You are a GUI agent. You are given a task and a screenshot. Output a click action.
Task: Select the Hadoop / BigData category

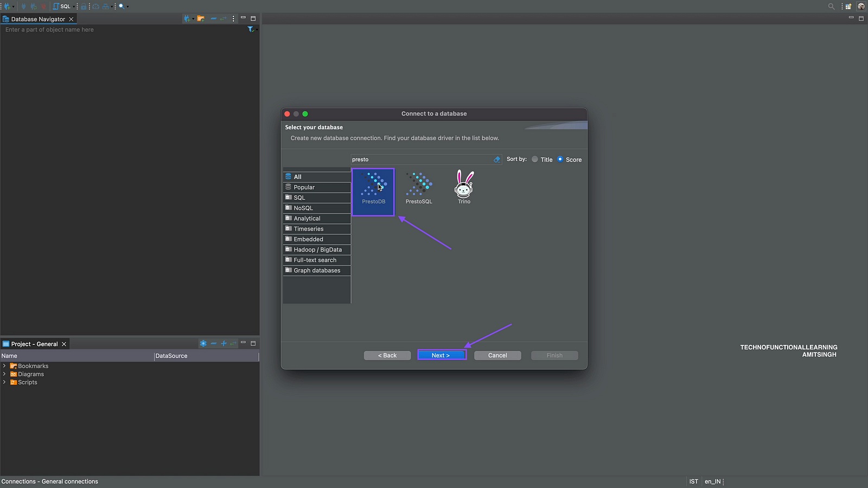click(x=317, y=250)
